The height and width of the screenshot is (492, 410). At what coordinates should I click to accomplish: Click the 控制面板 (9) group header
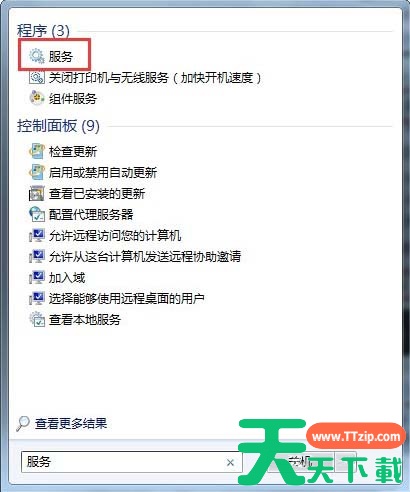click(58, 126)
